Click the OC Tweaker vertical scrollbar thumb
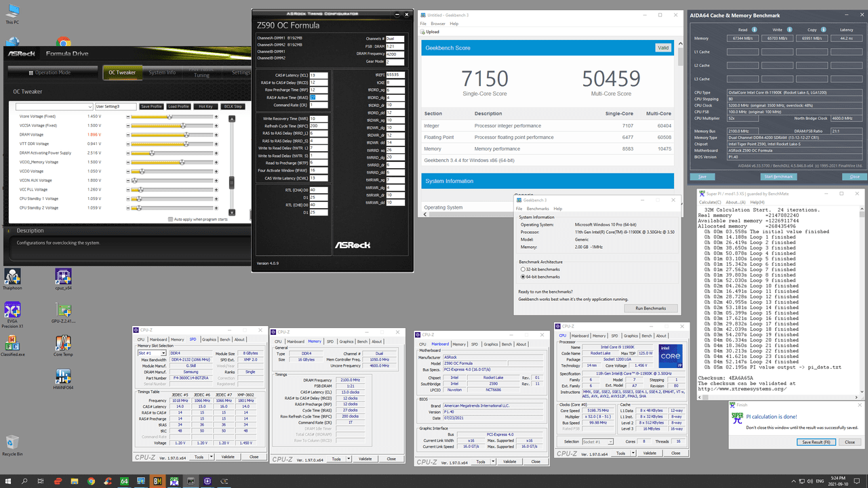Screen dimensions: 868x488 pos(232,182)
